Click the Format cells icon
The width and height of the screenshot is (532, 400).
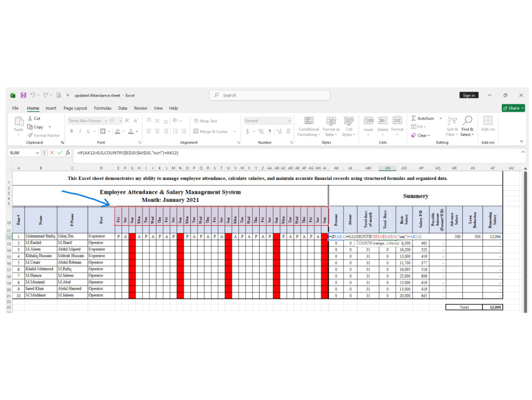click(x=397, y=120)
